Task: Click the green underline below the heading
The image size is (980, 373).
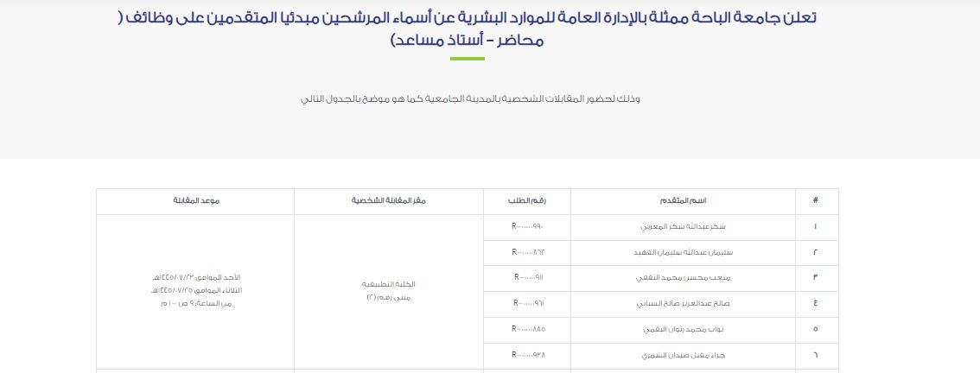Action: pyautogui.click(x=468, y=59)
